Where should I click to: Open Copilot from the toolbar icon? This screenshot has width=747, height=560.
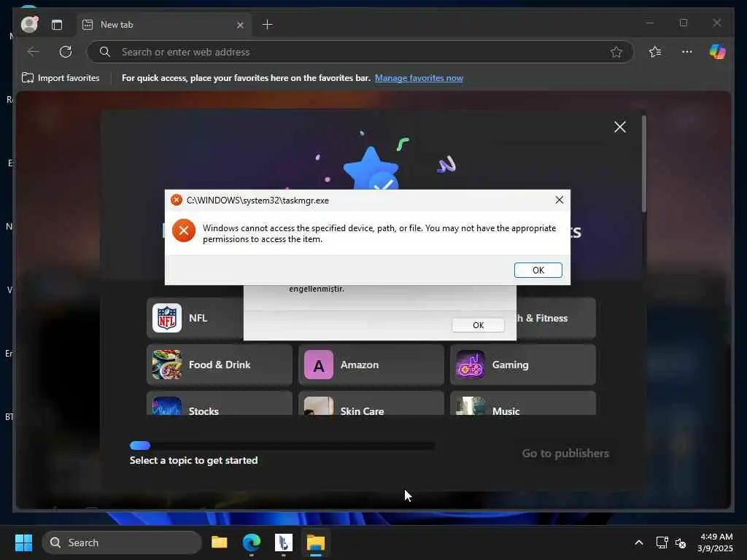pyautogui.click(x=717, y=52)
